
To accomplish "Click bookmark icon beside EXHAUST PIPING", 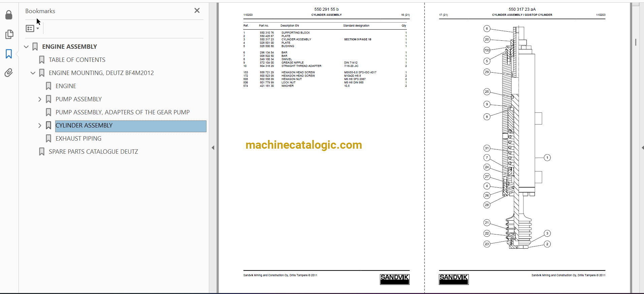I will click(x=49, y=139).
